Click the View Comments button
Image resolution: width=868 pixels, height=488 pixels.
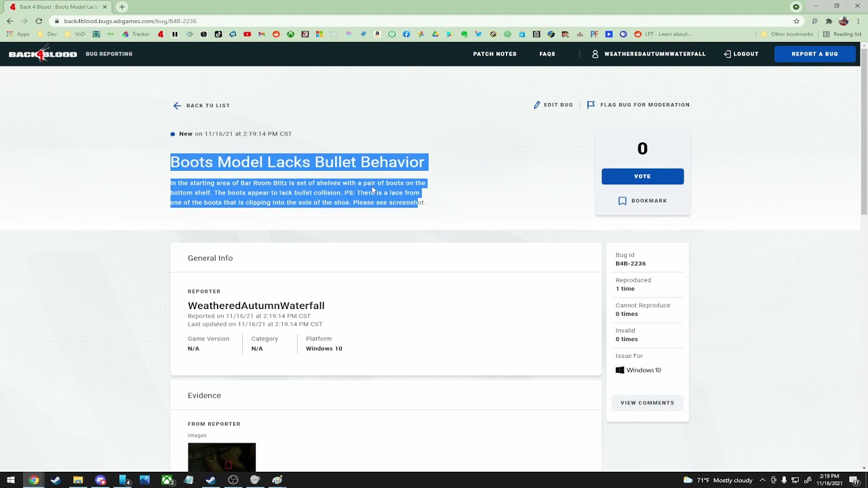(x=647, y=403)
